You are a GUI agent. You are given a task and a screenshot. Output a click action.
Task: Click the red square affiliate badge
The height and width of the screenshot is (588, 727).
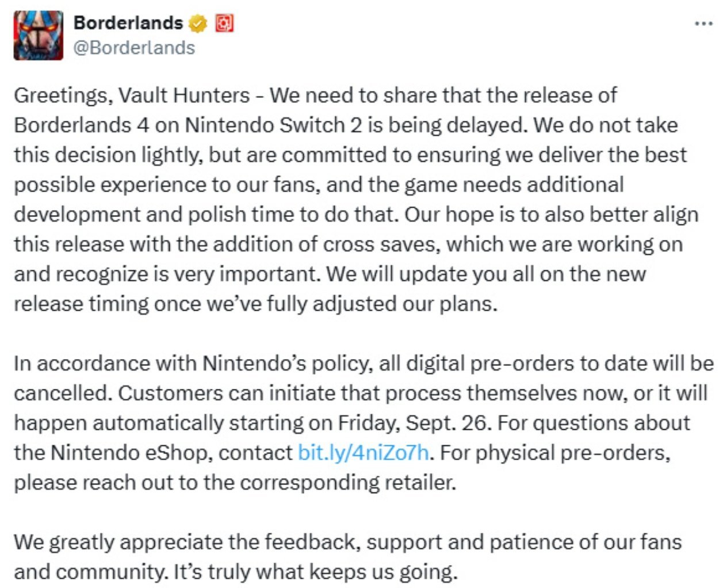coord(224,24)
